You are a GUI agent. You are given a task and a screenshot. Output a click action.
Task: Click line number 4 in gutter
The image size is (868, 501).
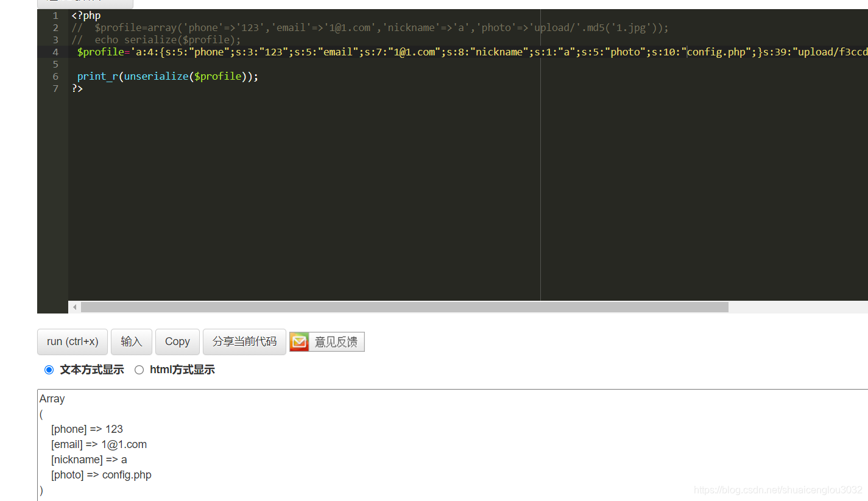tap(55, 52)
